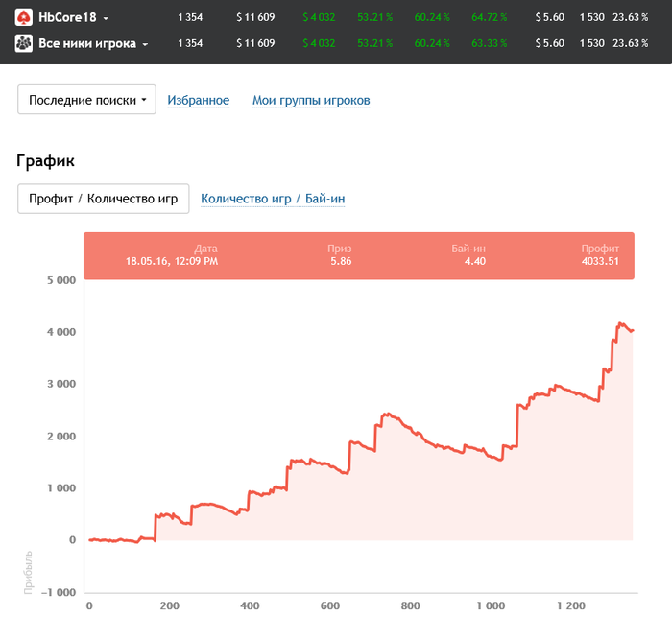Click the Профит value 4033.51 in tooltip
Screen dimensions: 672x617
(x=600, y=261)
